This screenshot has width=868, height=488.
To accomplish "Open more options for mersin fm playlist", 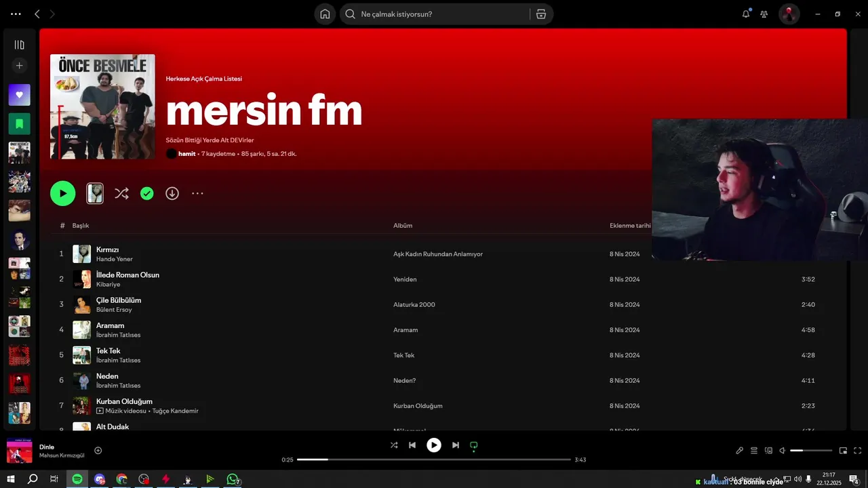I will pyautogui.click(x=197, y=193).
